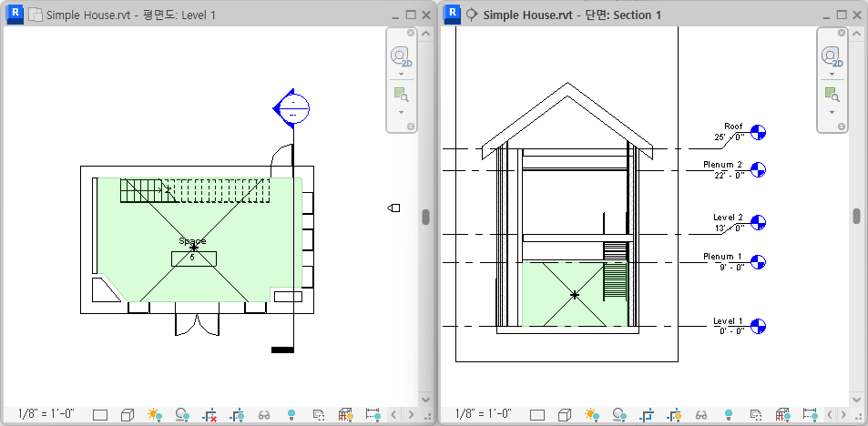Activate Zoom Region tool in Section 1 view

tap(832, 94)
